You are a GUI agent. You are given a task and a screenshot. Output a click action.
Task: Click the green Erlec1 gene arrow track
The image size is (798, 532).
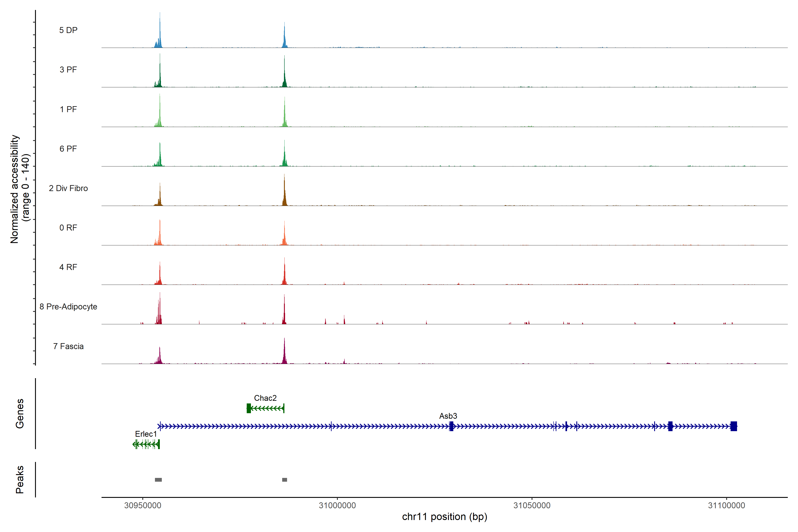click(146, 444)
